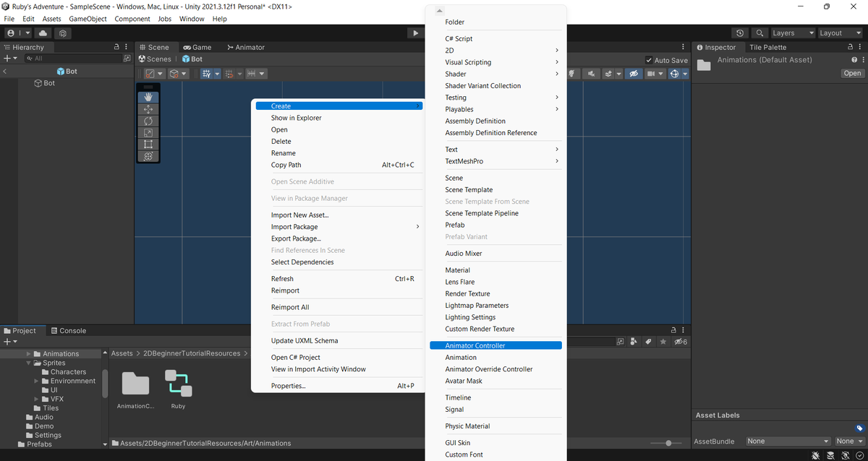Screen dimensions: 868x461
Task: Switch to the Tile Palette tab
Action: tap(767, 47)
